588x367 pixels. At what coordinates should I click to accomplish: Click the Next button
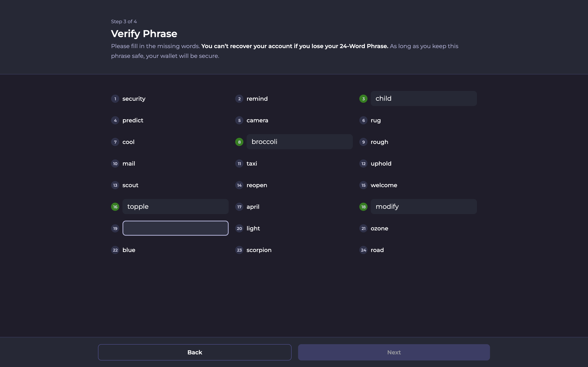point(394,352)
